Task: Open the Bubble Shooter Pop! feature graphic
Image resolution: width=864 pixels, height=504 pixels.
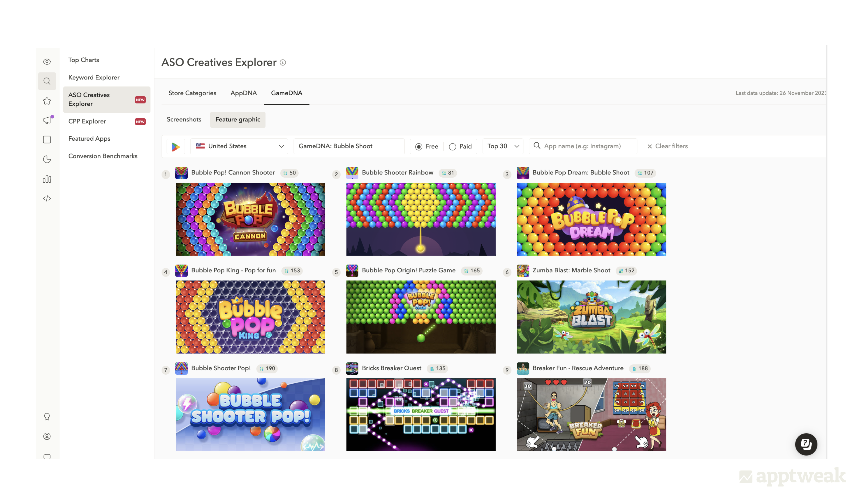Action: [250, 414]
